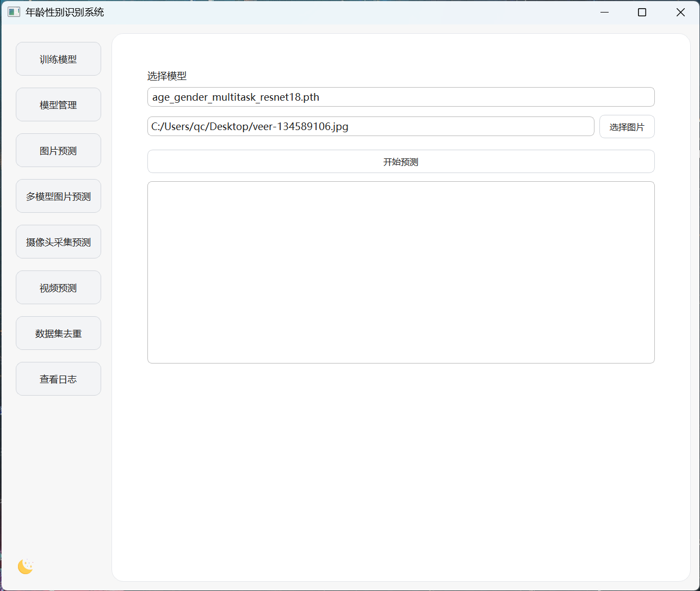Screen dimensions: 700x591
Task: Open the 训练模型 page
Action: (x=58, y=59)
